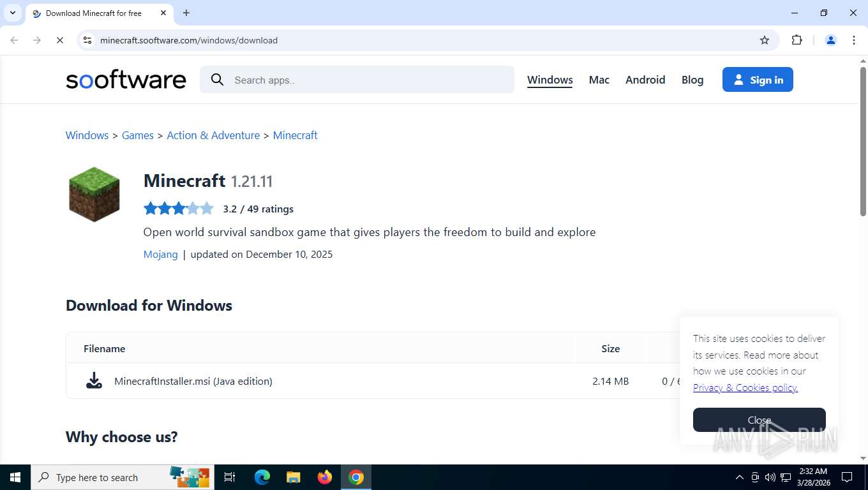Select the Mac navigation tab
Image resolution: width=868 pixels, height=490 pixels.
tap(599, 80)
